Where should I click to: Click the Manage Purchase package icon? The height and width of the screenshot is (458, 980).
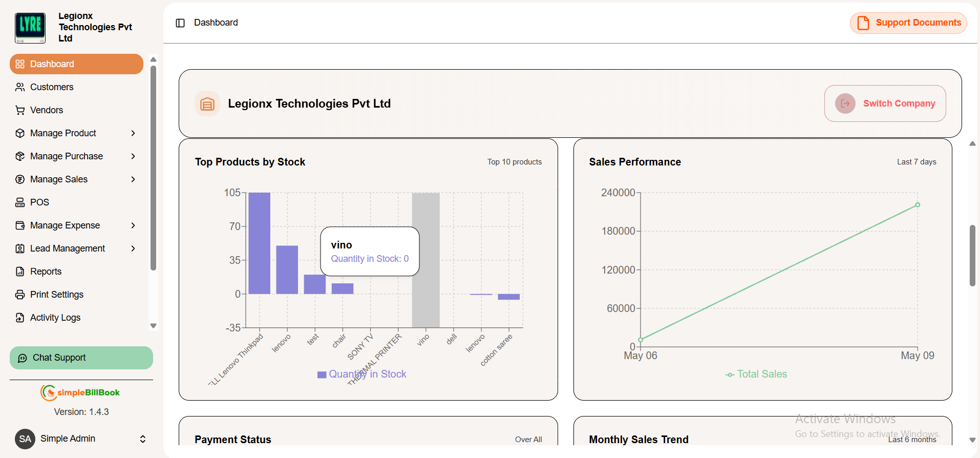(x=20, y=156)
